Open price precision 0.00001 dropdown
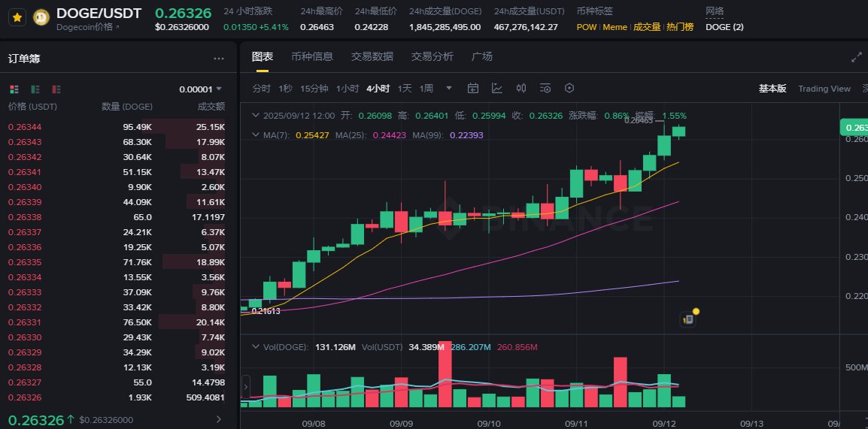 pyautogui.click(x=200, y=89)
